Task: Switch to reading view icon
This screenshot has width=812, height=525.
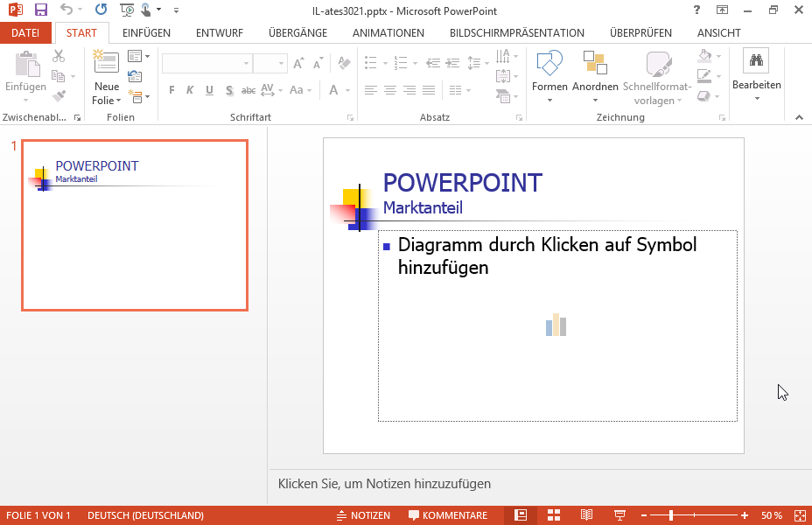Action: [586, 515]
